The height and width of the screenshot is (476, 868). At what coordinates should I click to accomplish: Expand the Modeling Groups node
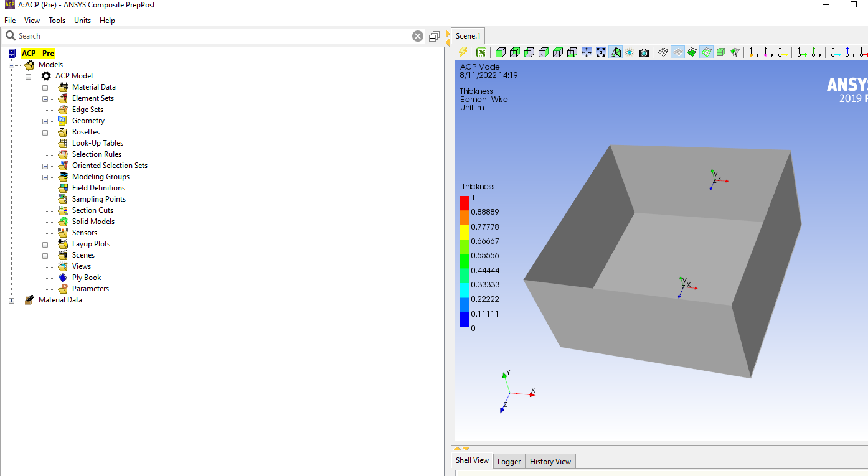coord(45,177)
